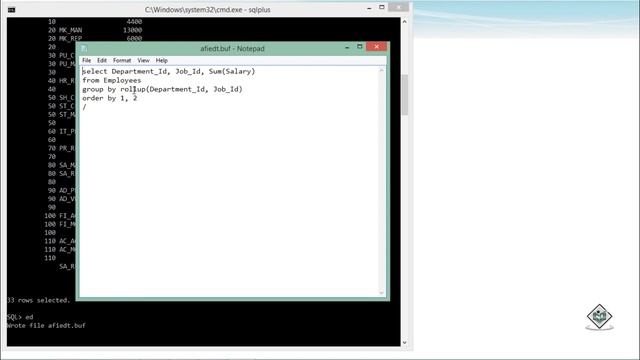Close the afiedt.buf Notepad window

pos(376,47)
